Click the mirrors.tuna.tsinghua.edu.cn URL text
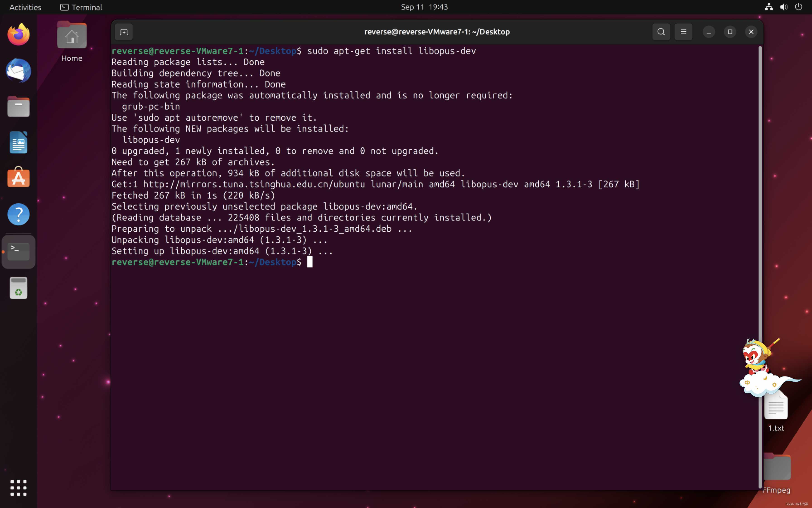 (254, 184)
